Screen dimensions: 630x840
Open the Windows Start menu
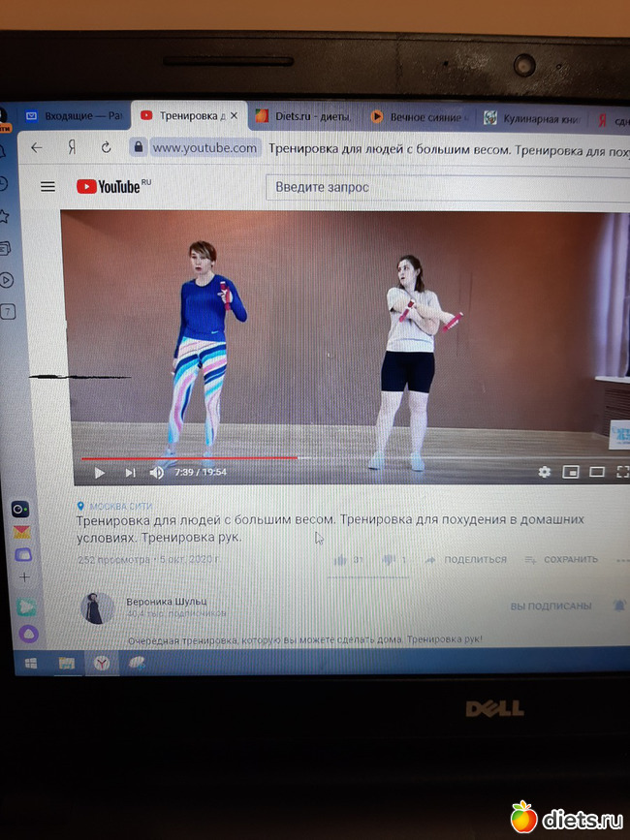tap(30, 664)
